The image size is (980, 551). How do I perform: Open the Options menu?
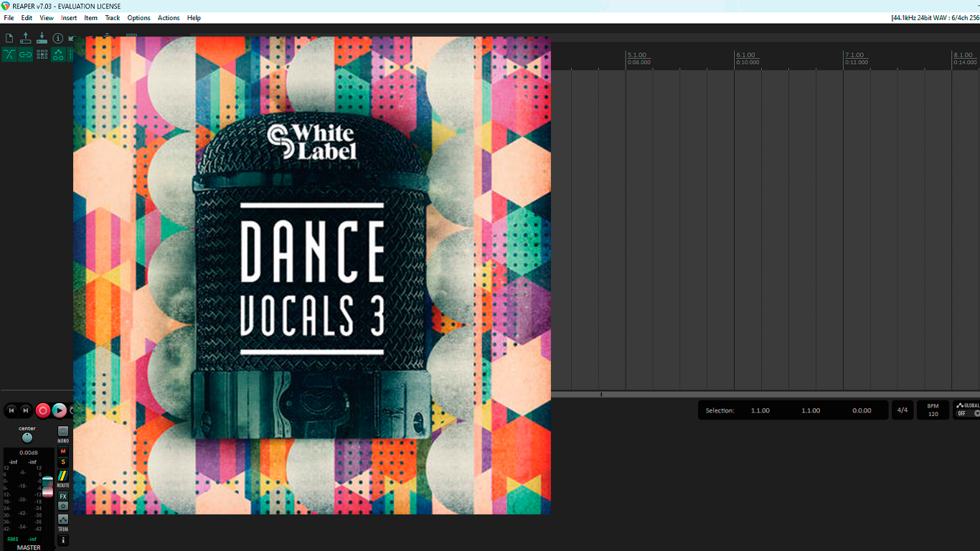click(x=139, y=18)
